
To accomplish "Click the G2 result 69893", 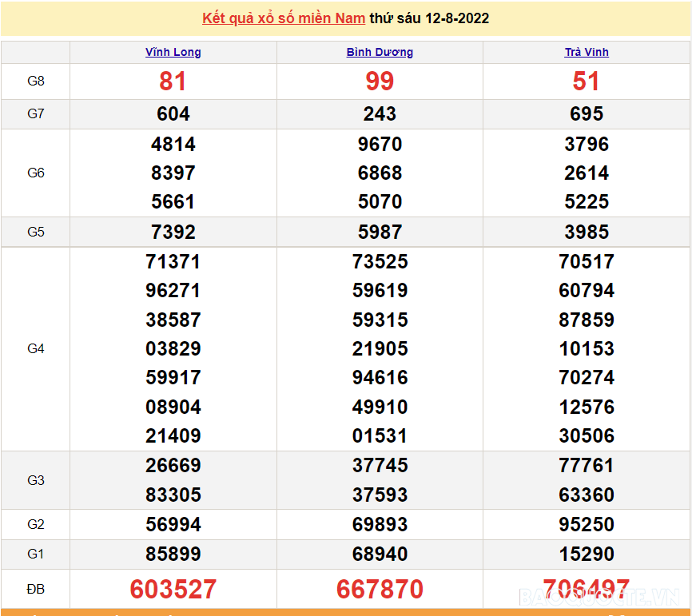I will tap(380, 525).
